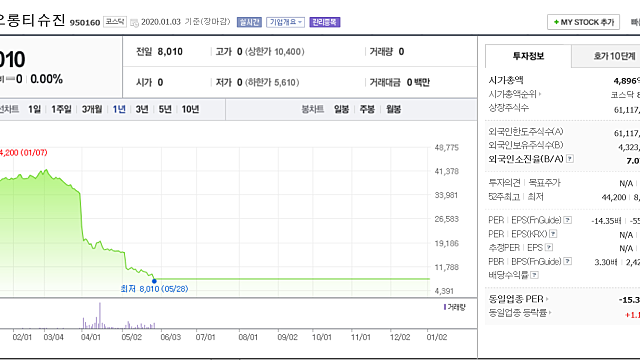The width and height of the screenshot is (640, 360).
Task: Show the 월봉 monthly candle chart
Action: point(393,109)
